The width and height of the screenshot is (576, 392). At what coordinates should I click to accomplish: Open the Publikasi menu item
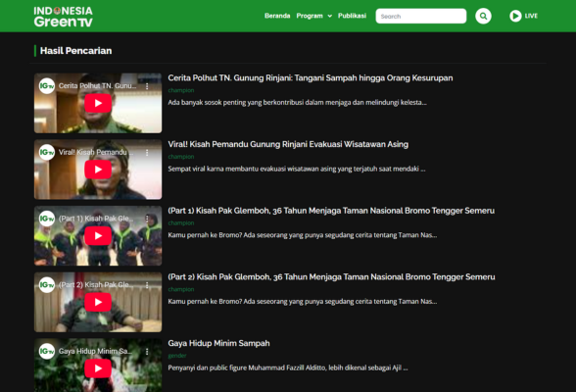352,16
